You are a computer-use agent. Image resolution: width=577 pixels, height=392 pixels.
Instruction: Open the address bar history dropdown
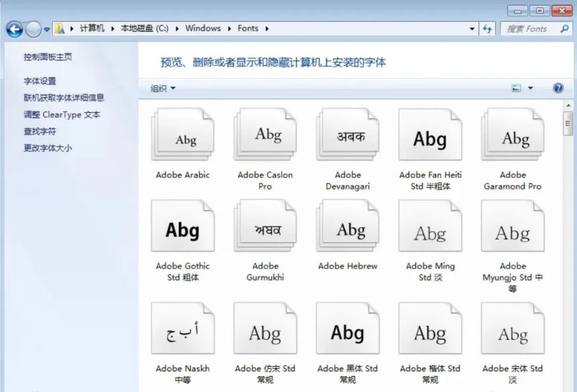click(x=471, y=29)
